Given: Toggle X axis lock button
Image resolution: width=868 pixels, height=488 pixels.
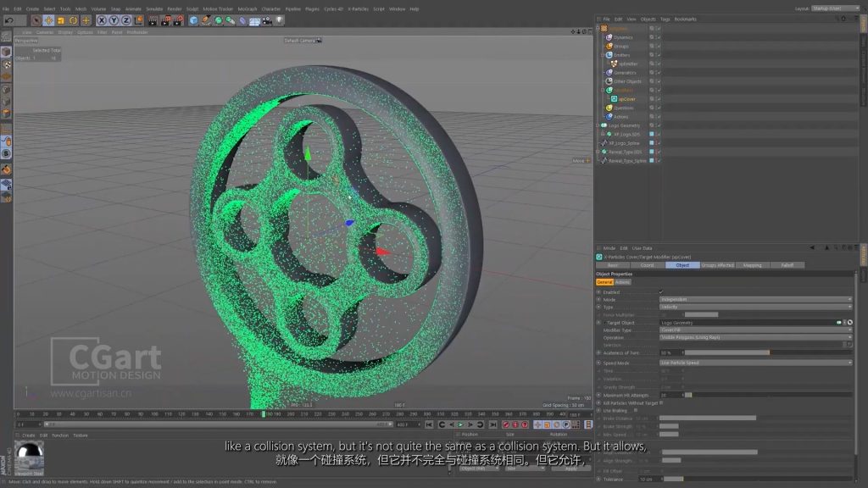Looking at the screenshot, I should [102, 20].
